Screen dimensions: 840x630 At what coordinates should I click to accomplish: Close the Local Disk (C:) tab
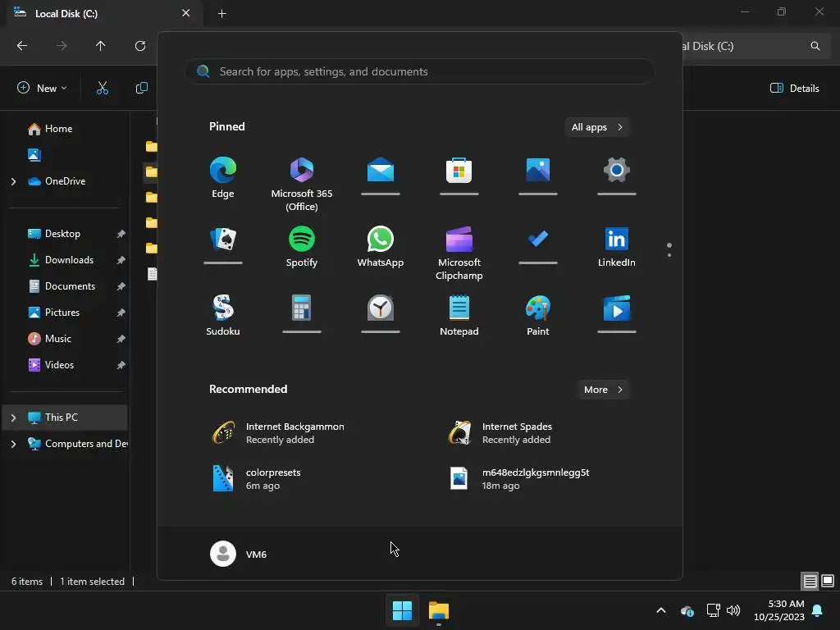[x=186, y=13]
